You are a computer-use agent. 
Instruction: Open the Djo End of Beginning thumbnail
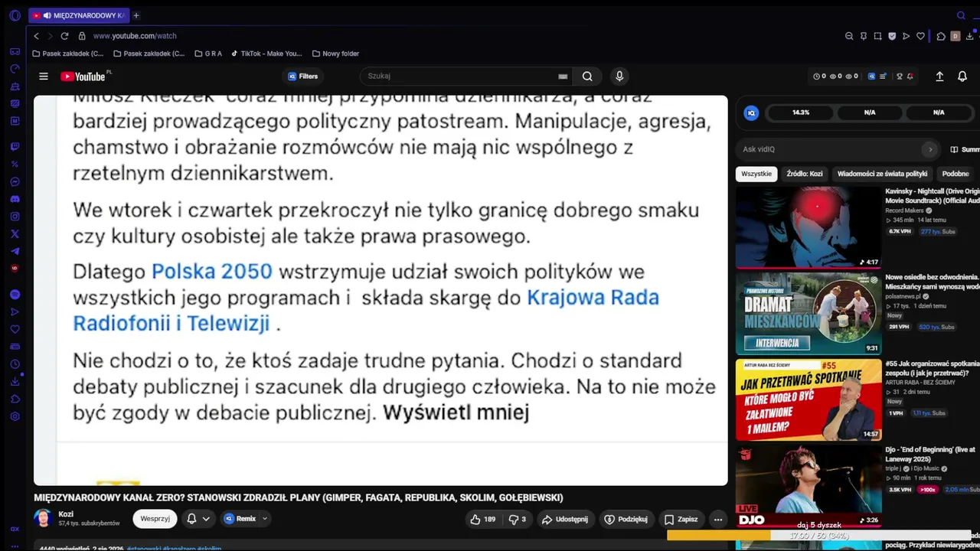[808, 485]
